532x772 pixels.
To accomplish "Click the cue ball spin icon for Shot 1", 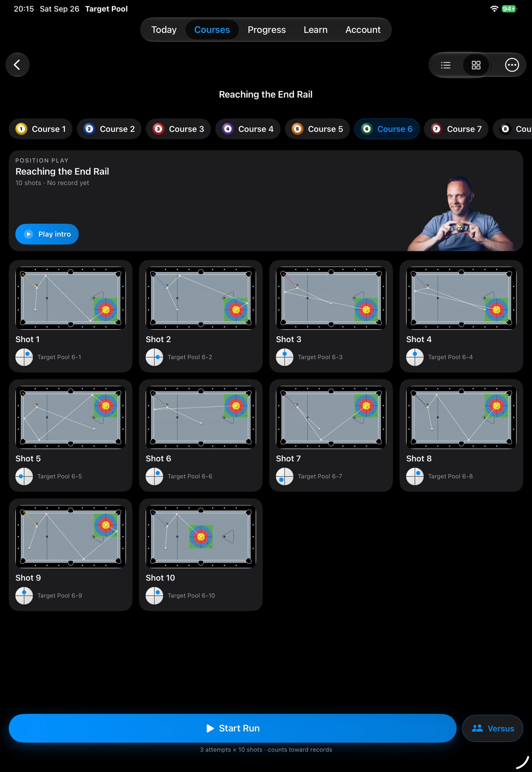I will pyautogui.click(x=24, y=357).
